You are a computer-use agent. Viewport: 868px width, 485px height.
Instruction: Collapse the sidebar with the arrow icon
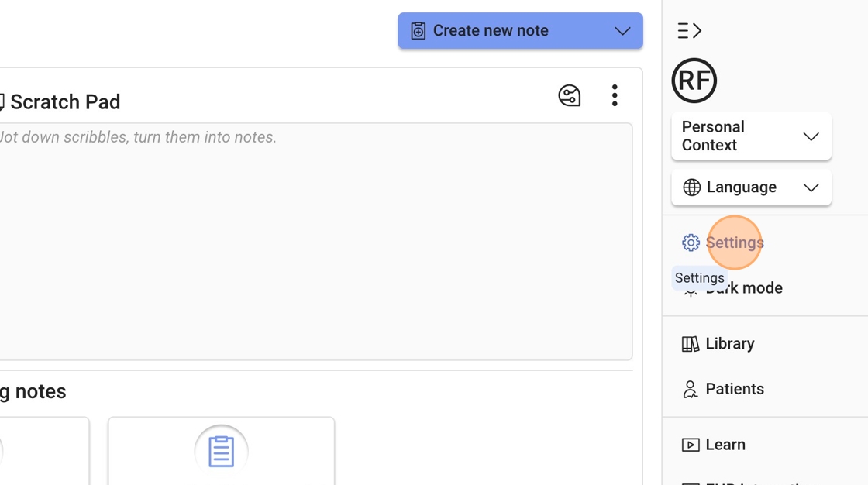[689, 31]
